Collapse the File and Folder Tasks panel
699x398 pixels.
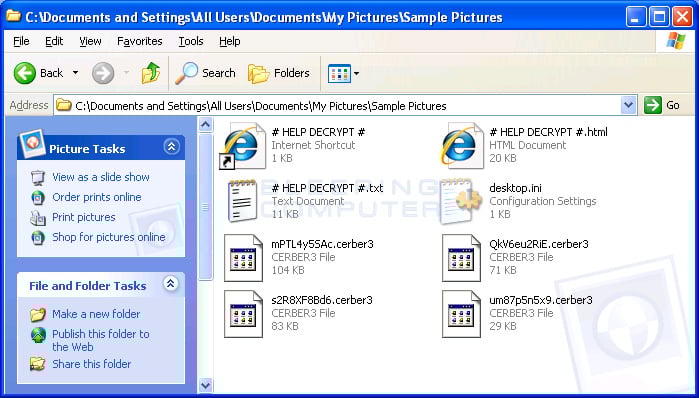click(171, 283)
